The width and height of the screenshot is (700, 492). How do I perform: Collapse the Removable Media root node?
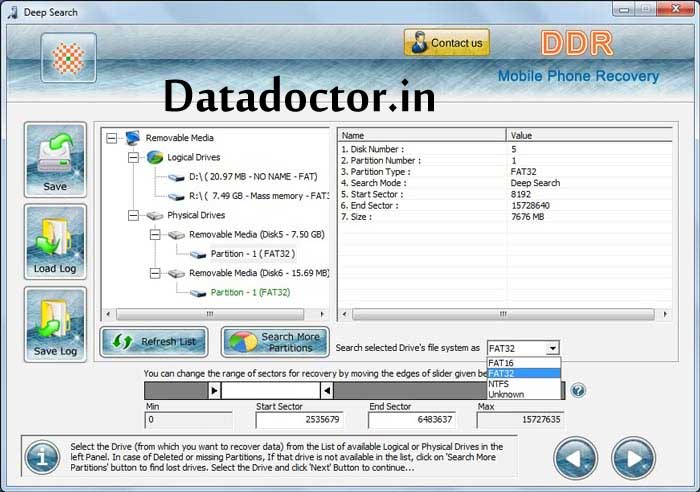112,138
